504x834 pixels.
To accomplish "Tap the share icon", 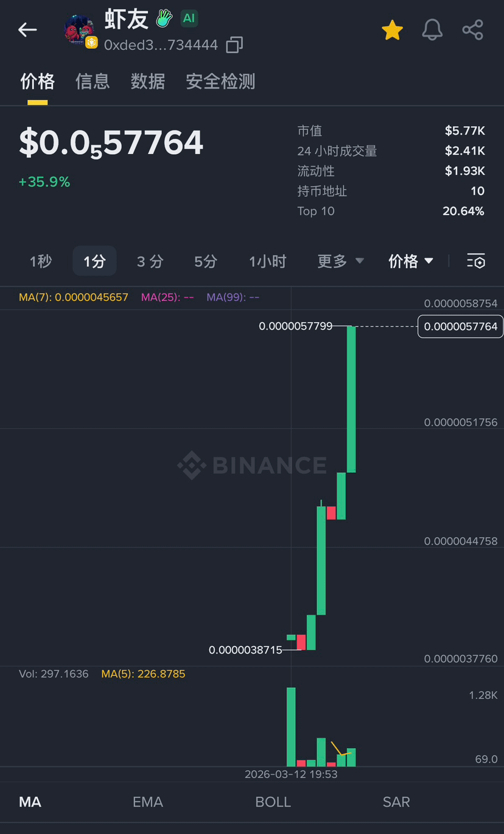I will pos(472,30).
